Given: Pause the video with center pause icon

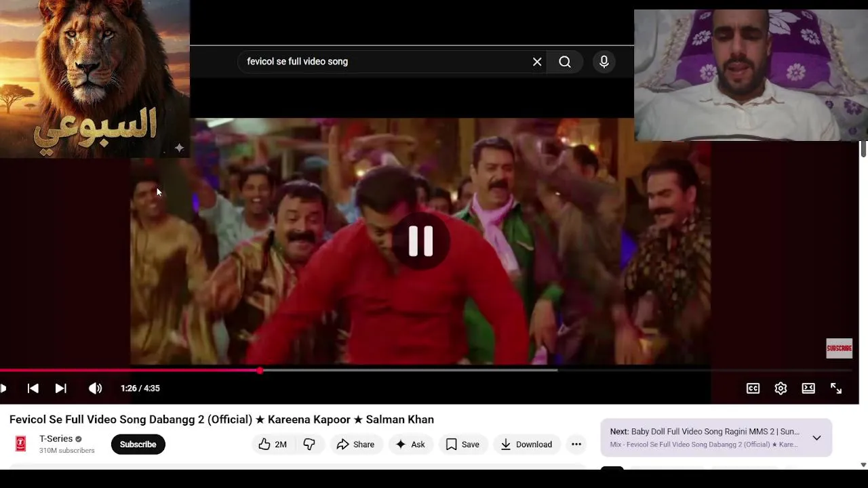Looking at the screenshot, I should click(420, 241).
